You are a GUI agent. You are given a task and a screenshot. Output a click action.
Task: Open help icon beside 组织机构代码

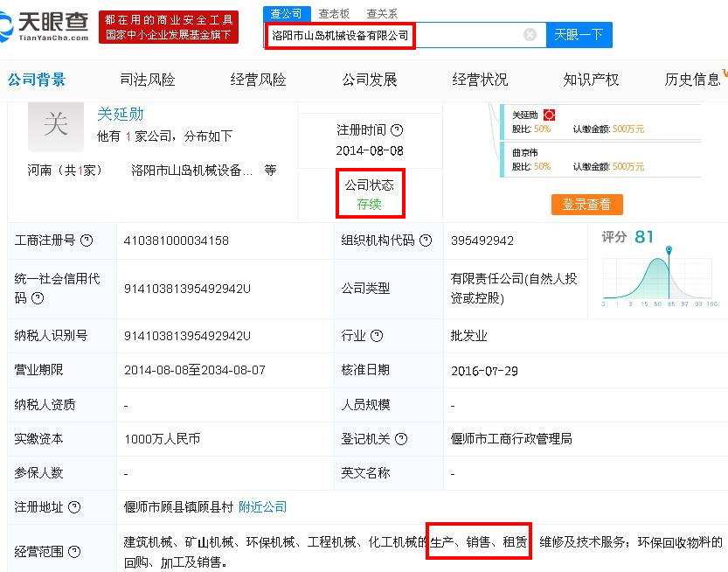(425, 241)
